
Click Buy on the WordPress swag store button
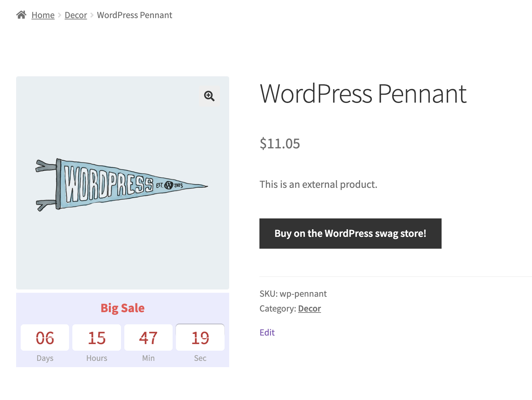click(x=351, y=234)
